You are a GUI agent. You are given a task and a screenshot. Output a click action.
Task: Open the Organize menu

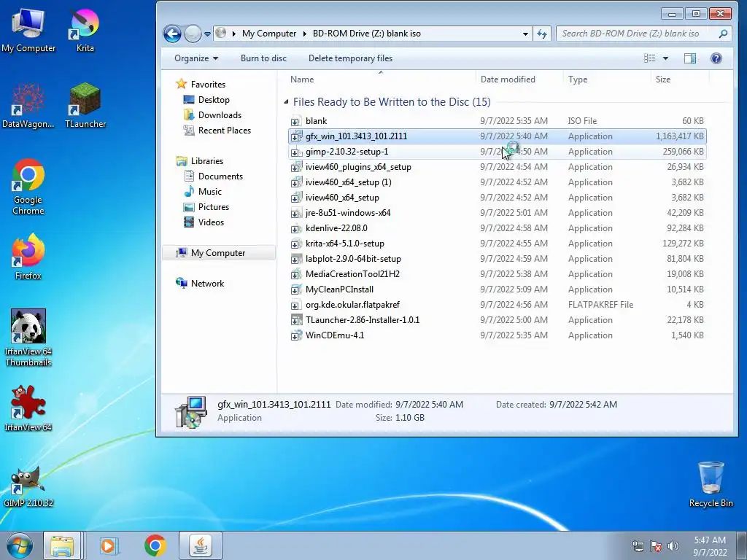196,58
